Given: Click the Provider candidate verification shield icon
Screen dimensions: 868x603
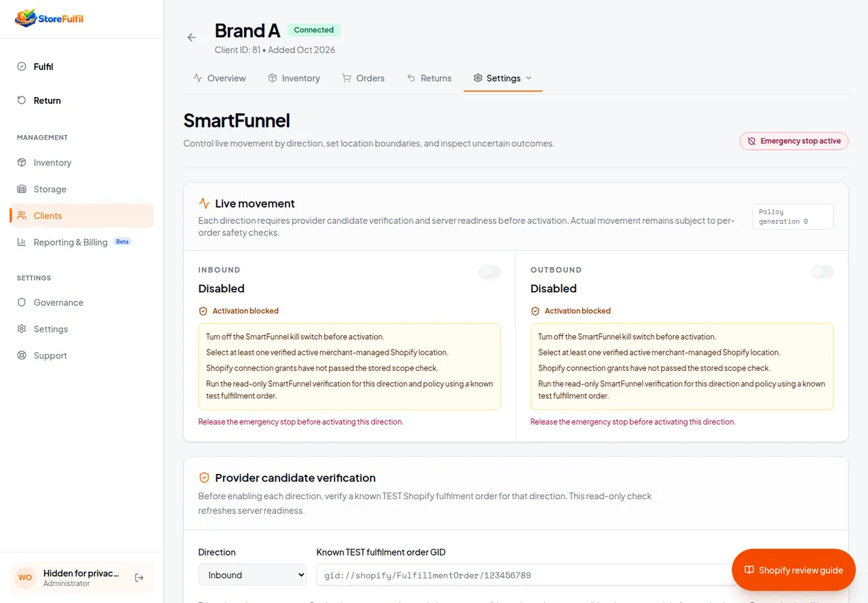Looking at the screenshot, I should [x=204, y=478].
